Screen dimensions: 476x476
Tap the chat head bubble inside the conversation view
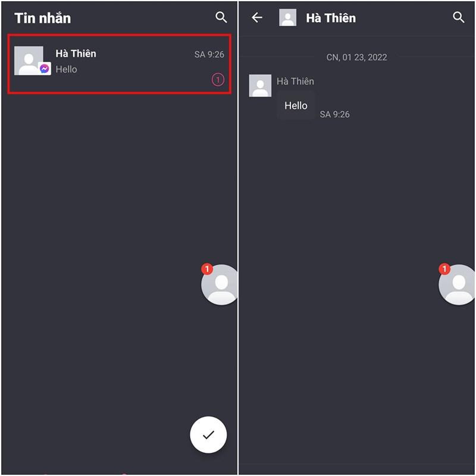pyautogui.click(x=457, y=284)
